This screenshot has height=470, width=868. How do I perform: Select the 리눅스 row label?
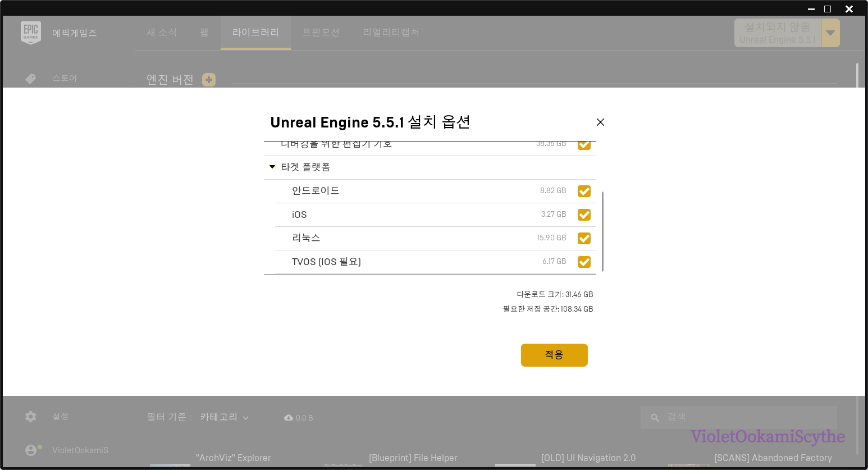pyautogui.click(x=306, y=238)
